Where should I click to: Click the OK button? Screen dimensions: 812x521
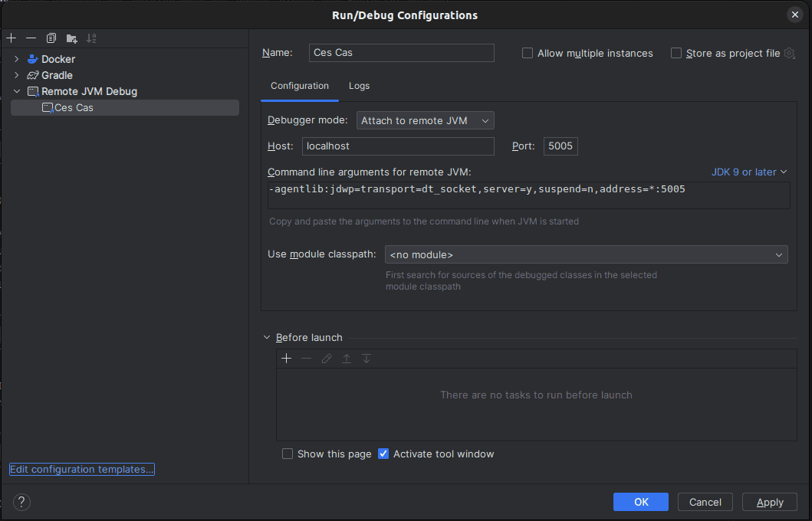(x=641, y=502)
